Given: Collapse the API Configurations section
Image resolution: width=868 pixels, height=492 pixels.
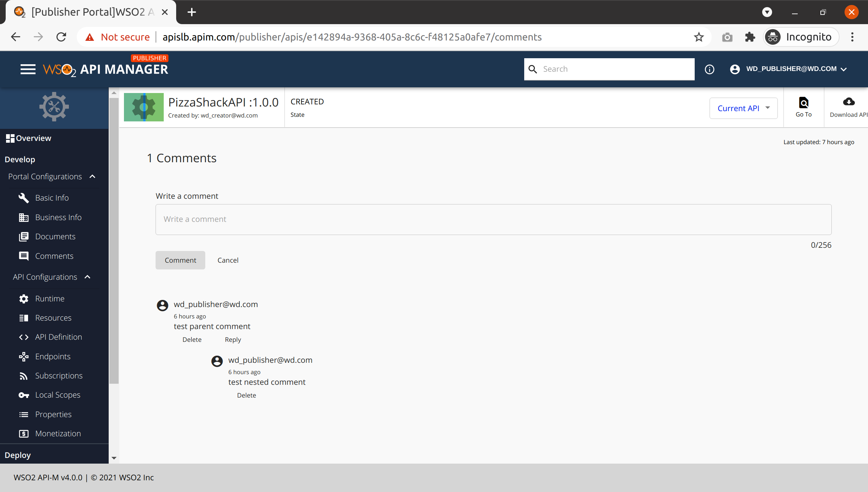Looking at the screenshot, I should pos(87,277).
